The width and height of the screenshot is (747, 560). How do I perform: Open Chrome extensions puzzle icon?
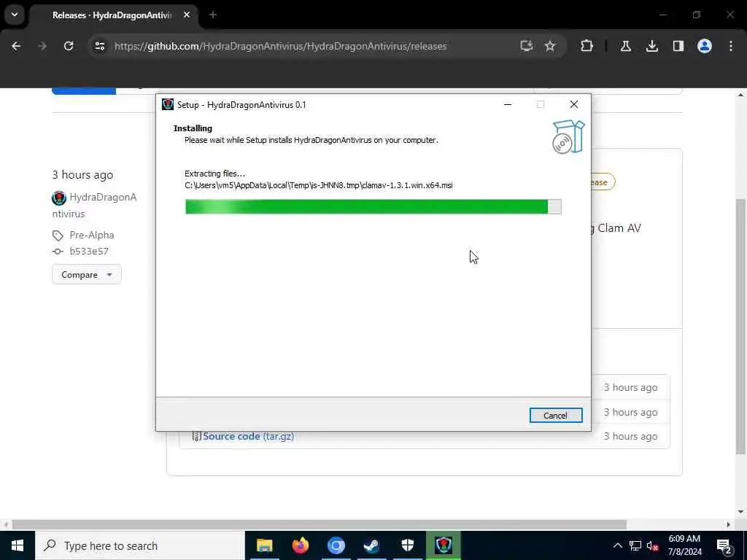[x=587, y=46]
